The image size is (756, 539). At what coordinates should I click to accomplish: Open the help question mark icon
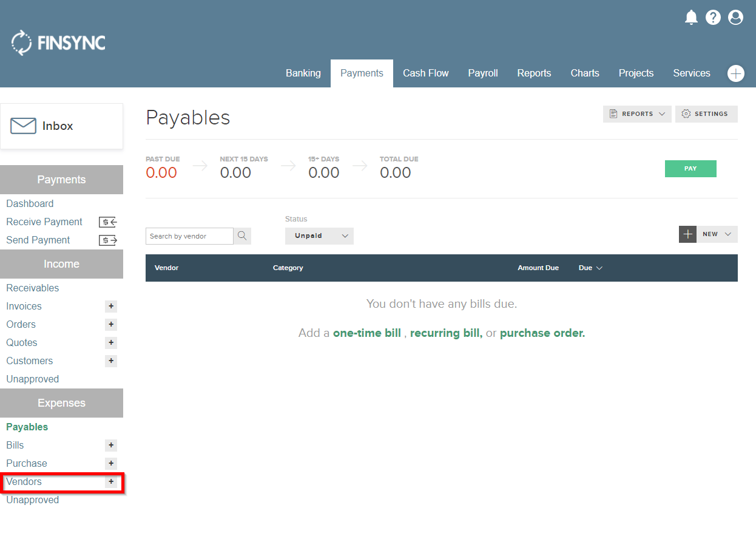point(714,18)
